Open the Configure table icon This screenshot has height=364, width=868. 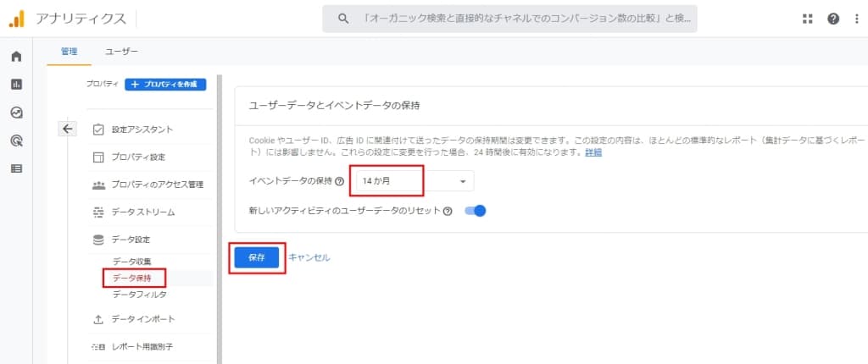point(17,169)
